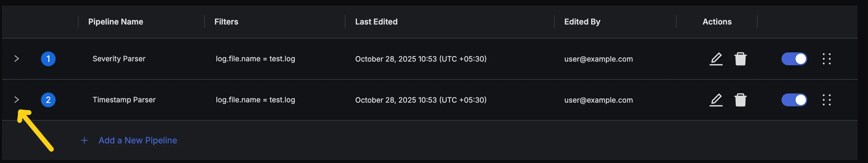The height and width of the screenshot is (163, 868).
Task: Click Timestamp Parser row drag handle
Action: point(826,100)
